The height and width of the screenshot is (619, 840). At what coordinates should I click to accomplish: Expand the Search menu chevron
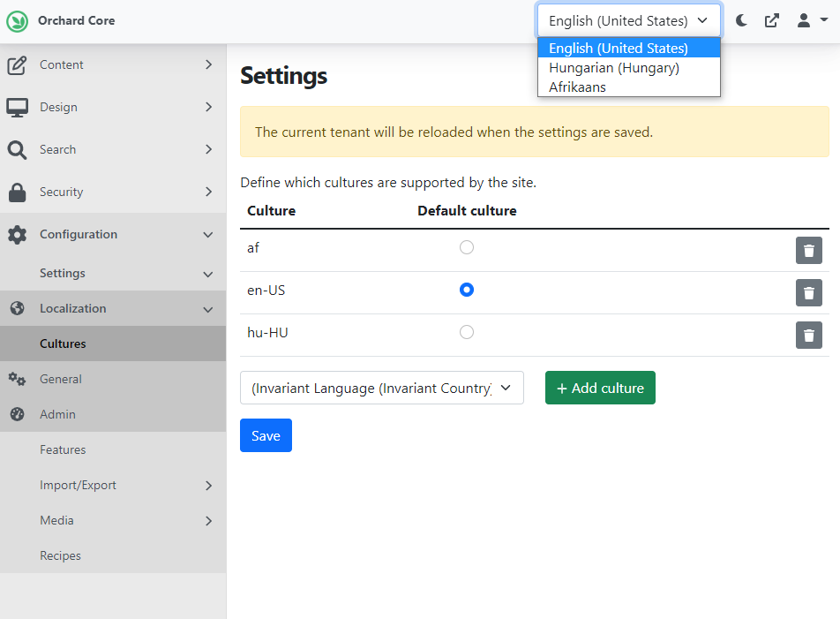tap(209, 149)
